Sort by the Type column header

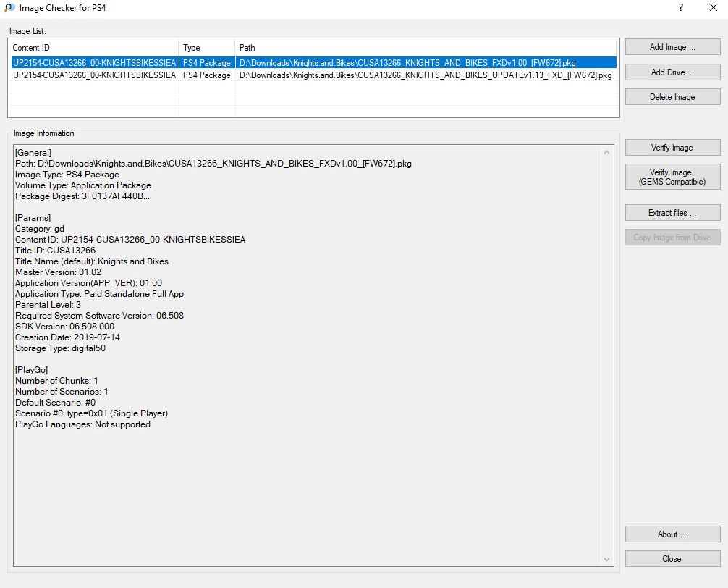click(207, 47)
